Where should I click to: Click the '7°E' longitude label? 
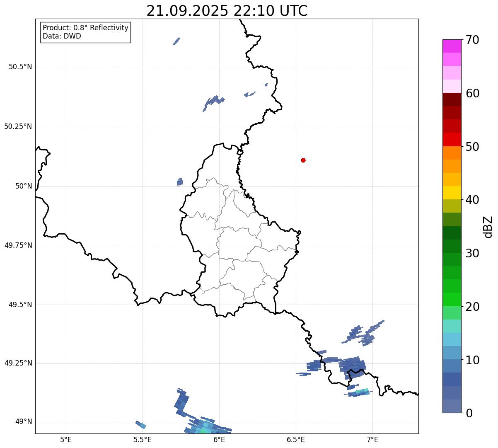pos(372,439)
